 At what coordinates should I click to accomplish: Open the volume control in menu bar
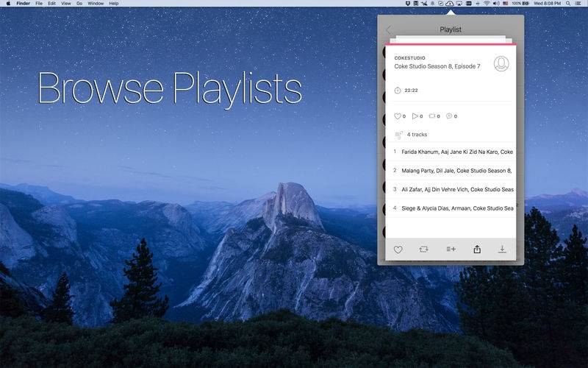pyautogui.click(x=496, y=4)
